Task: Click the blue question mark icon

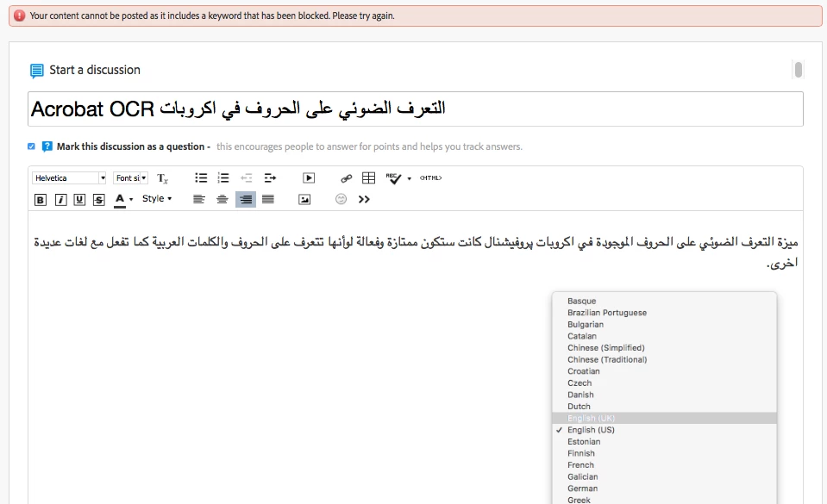Action: tap(47, 146)
